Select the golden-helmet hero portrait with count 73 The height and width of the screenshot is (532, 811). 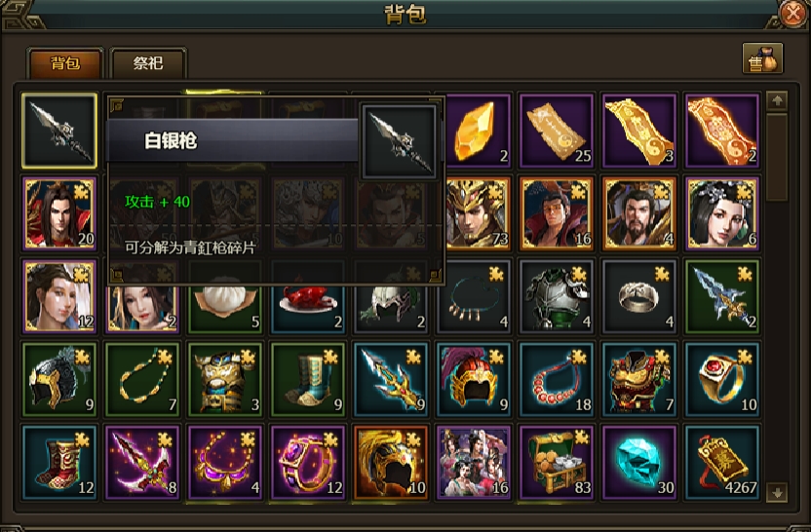point(474,213)
